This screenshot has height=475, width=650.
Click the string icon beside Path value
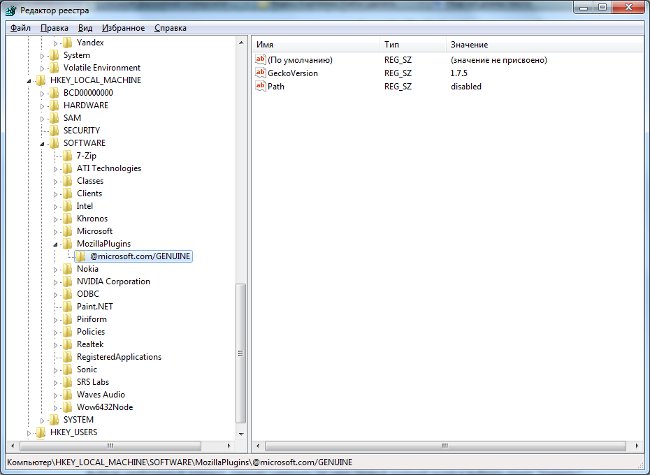[260, 86]
